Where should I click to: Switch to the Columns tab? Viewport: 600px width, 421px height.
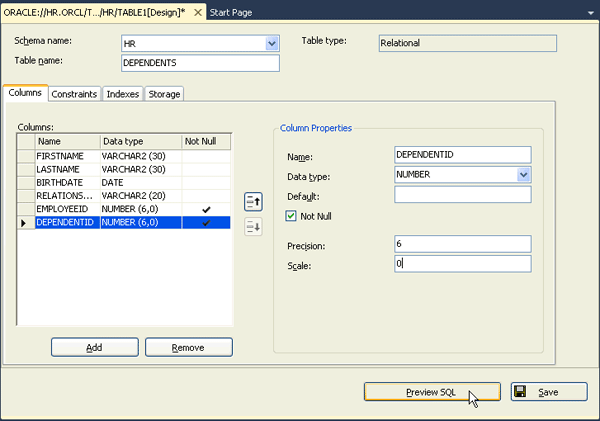pos(25,93)
